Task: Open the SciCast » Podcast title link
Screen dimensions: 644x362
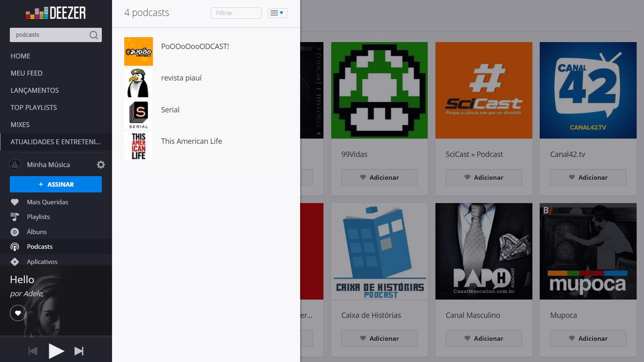Action: 474,154
